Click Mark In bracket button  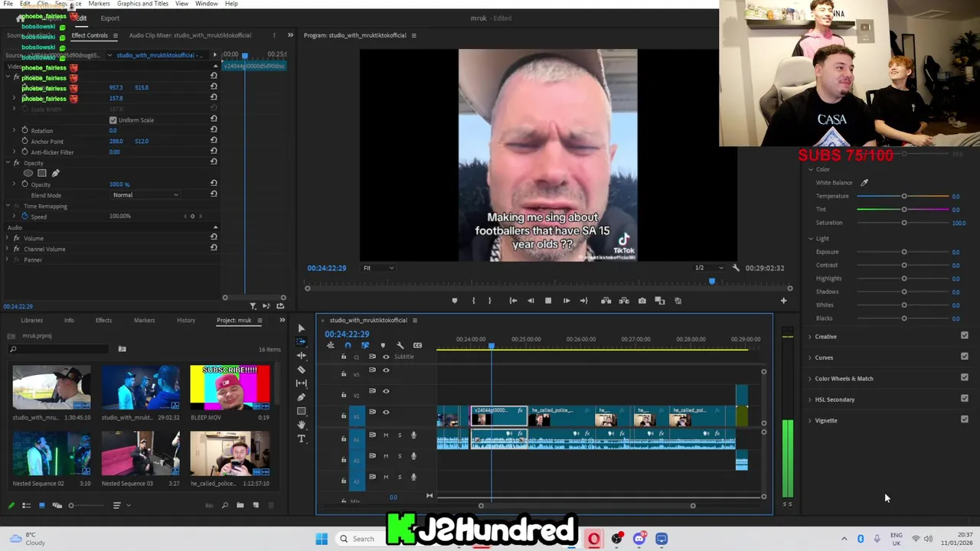click(473, 301)
